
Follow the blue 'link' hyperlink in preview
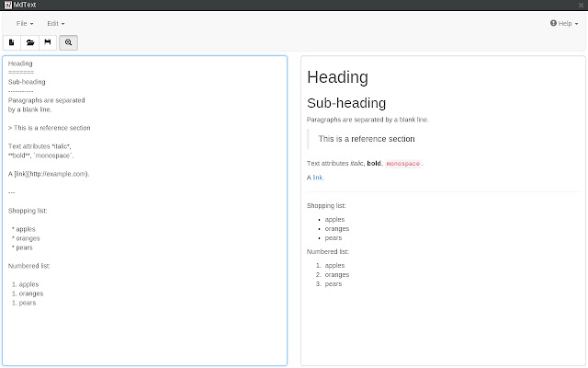pos(318,178)
